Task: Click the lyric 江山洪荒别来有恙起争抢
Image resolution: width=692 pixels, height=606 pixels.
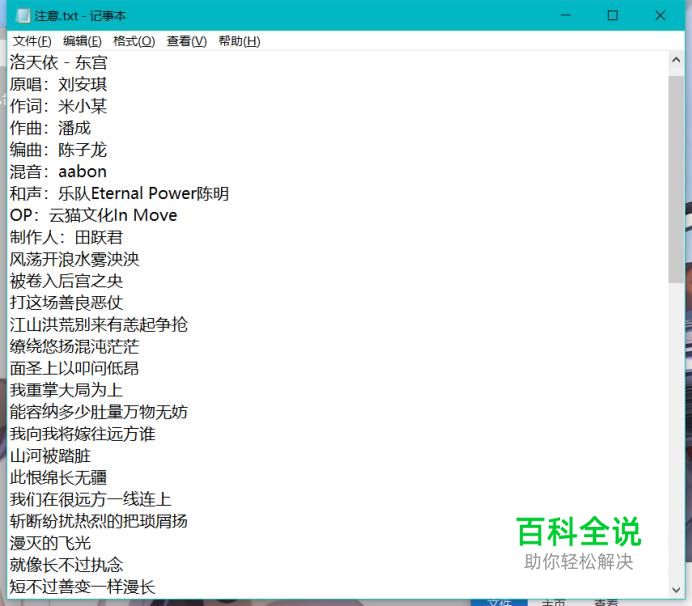Action: click(x=99, y=325)
